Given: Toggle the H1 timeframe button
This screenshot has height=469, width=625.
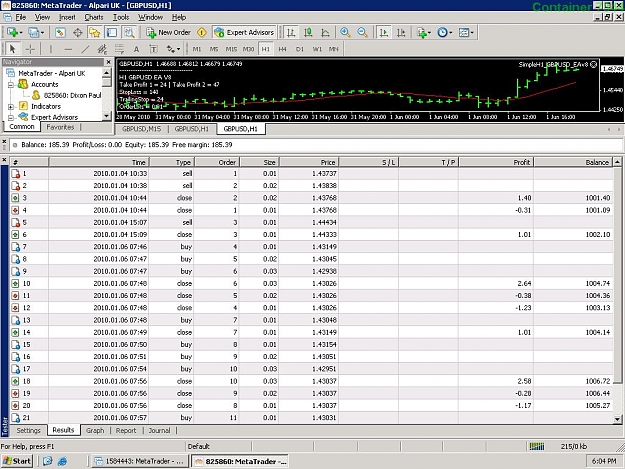Looking at the screenshot, I should click(265, 49).
